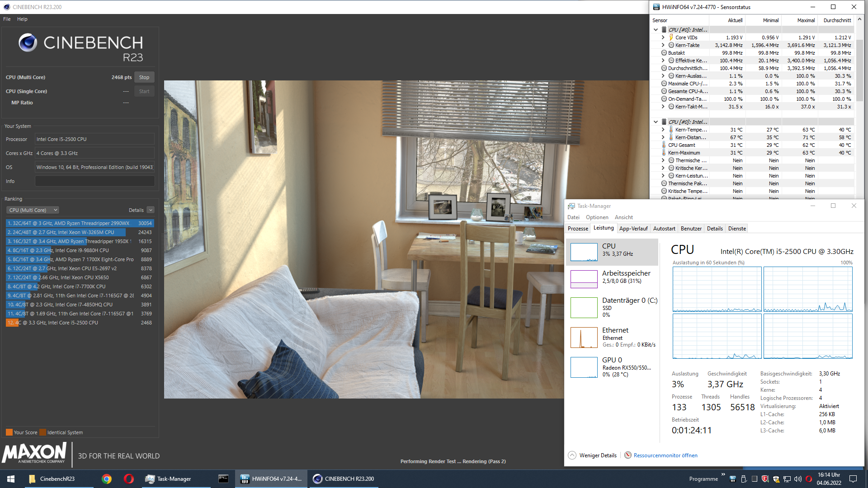Stop the Multi Core render test
The image size is (868, 488).
point(144,77)
